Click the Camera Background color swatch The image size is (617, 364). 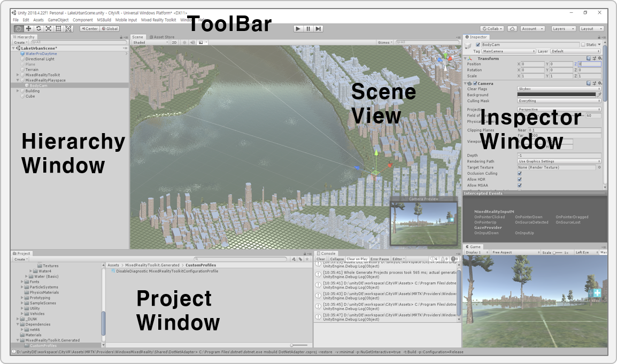pos(557,95)
